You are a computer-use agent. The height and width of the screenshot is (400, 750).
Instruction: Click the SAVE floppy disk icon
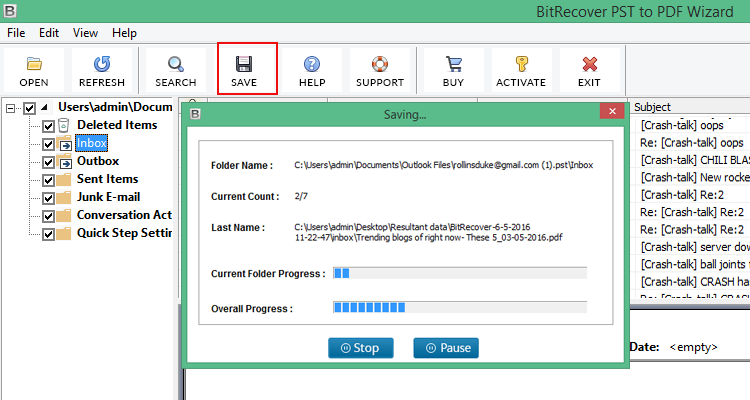pos(244,64)
